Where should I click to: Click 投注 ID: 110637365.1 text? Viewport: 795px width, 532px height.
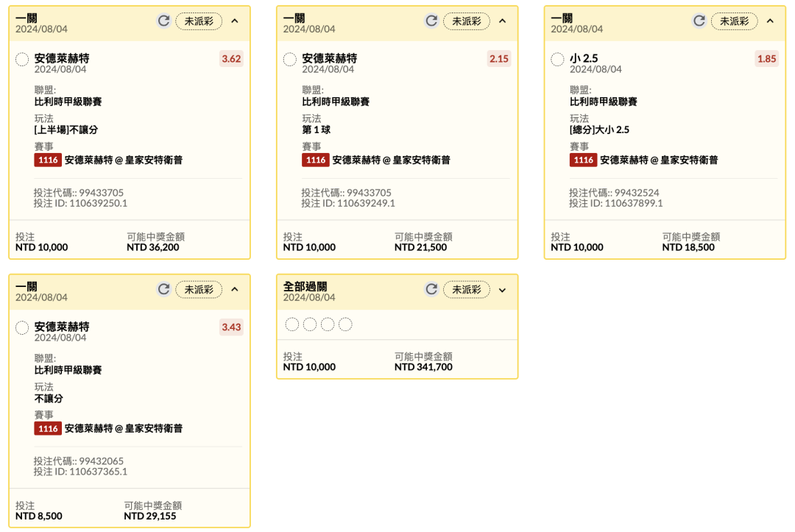pyautogui.click(x=81, y=472)
